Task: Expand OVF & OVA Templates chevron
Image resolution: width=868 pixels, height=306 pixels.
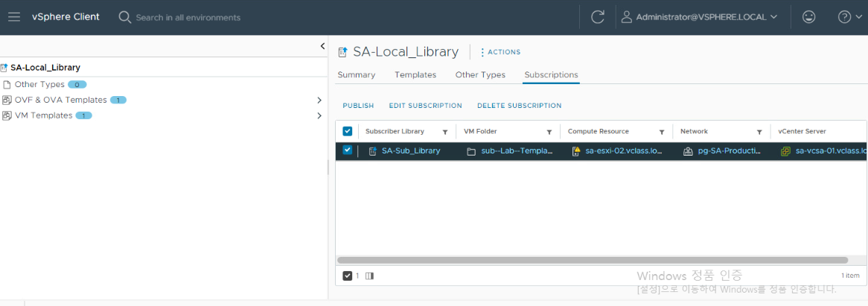Action: 319,101
